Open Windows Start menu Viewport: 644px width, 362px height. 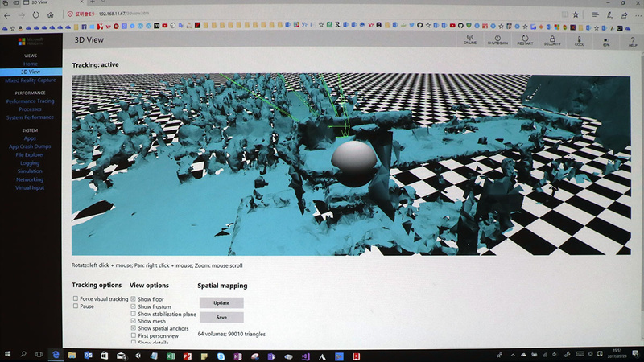coord(7,354)
